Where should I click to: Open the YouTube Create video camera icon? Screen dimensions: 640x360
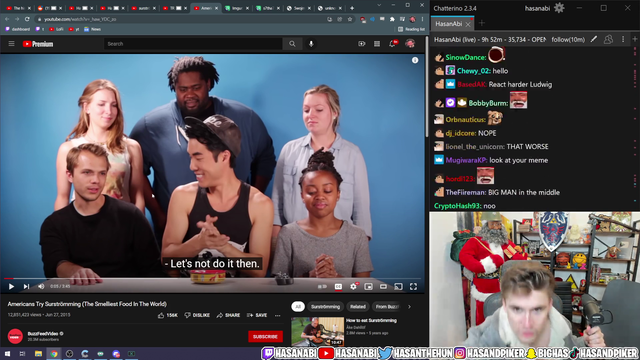[x=362, y=44]
